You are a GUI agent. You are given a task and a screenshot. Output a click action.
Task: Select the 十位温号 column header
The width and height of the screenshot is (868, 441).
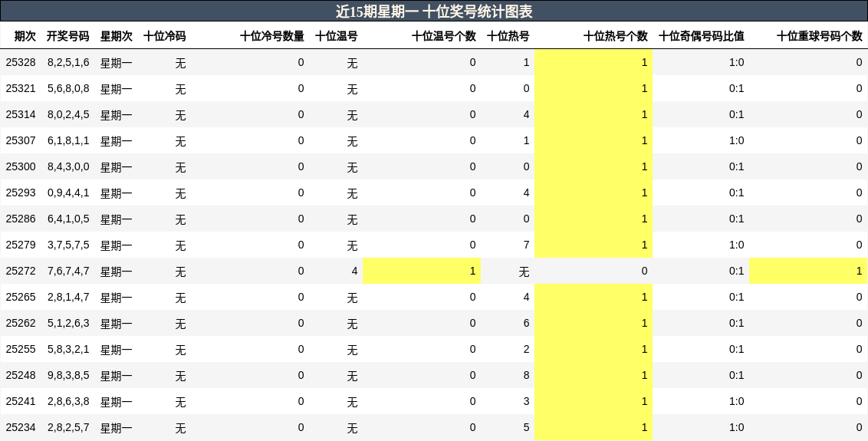point(336,36)
